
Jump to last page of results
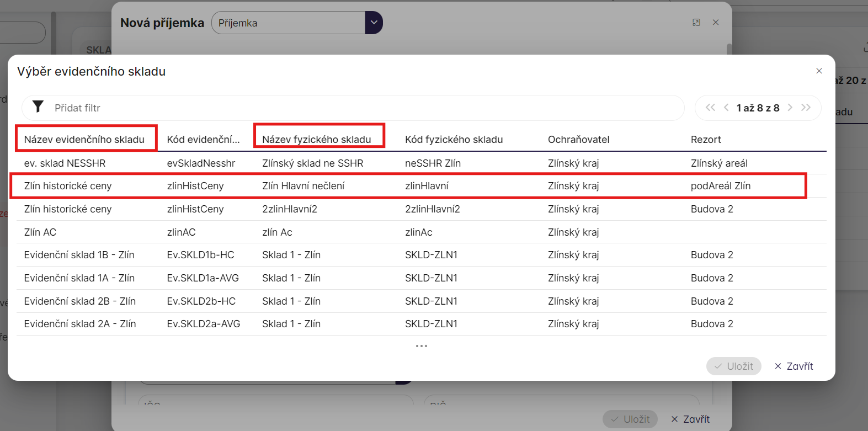[806, 108]
